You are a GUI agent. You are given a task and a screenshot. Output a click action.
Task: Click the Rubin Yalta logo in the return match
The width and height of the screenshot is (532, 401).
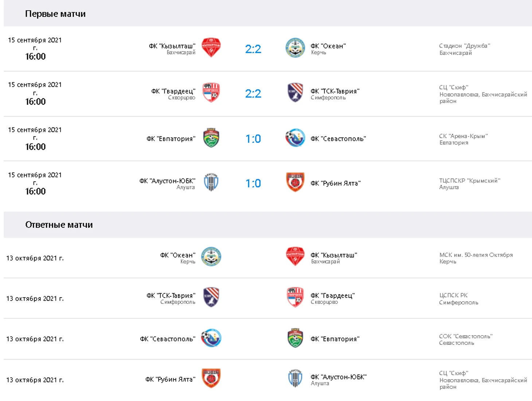tap(211, 378)
